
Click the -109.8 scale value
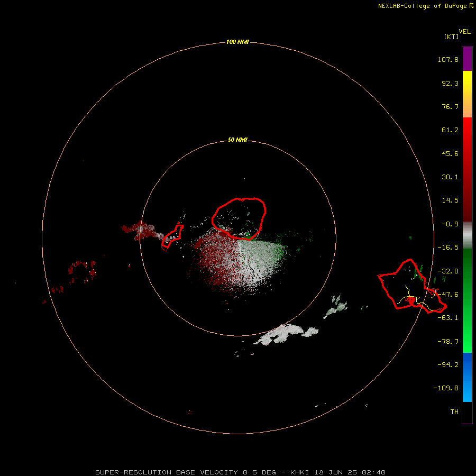coord(446,388)
